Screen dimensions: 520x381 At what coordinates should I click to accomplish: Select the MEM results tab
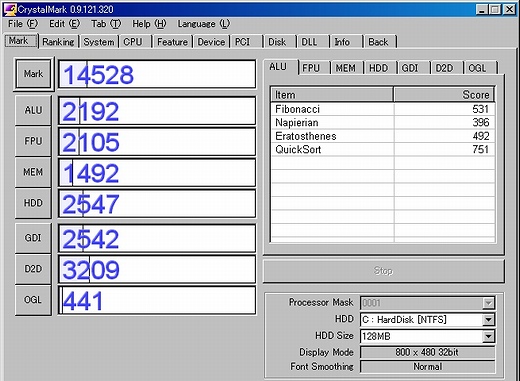[x=347, y=68]
